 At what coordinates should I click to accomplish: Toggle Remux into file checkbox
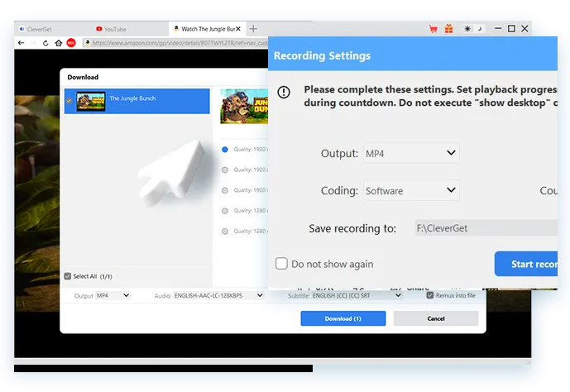click(430, 295)
